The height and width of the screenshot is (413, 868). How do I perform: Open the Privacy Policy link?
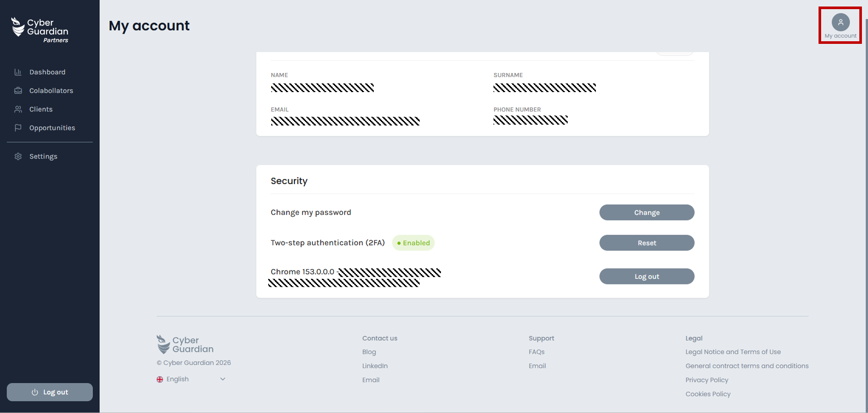[707, 380]
